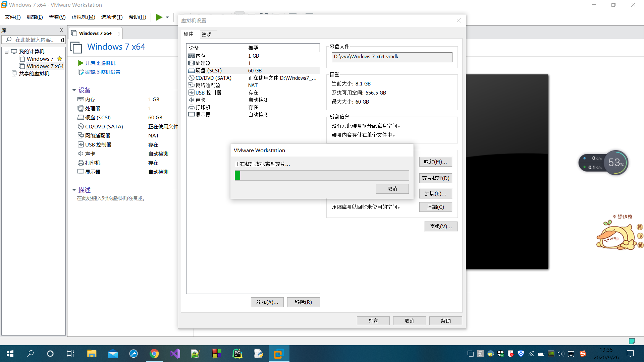Click the defragmentation progress bar
The image size is (644, 362).
[322, 175]
